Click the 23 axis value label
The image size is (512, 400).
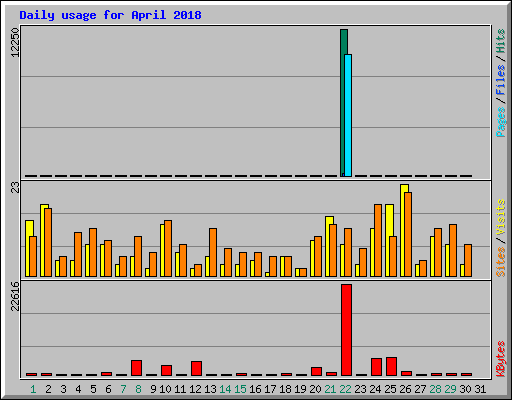[x=15, y=188]
